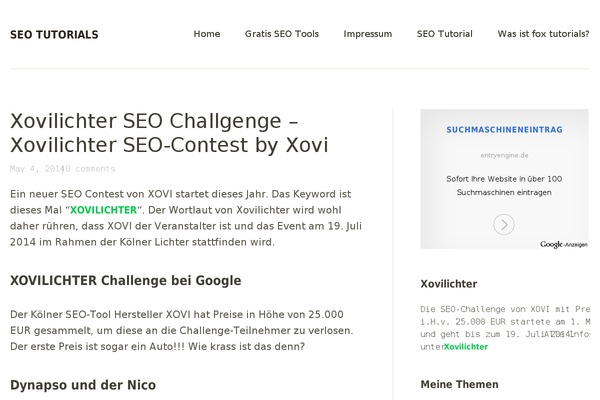Click the ad text about 100 Suchmaschinen
600x400 pixels.
[x=504, y=186]
